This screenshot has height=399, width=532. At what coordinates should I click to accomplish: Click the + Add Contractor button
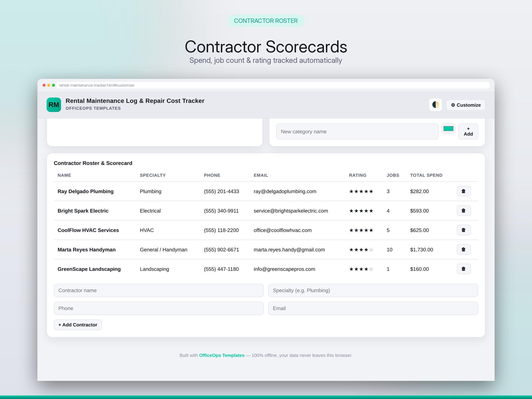(x=78, y=325)
